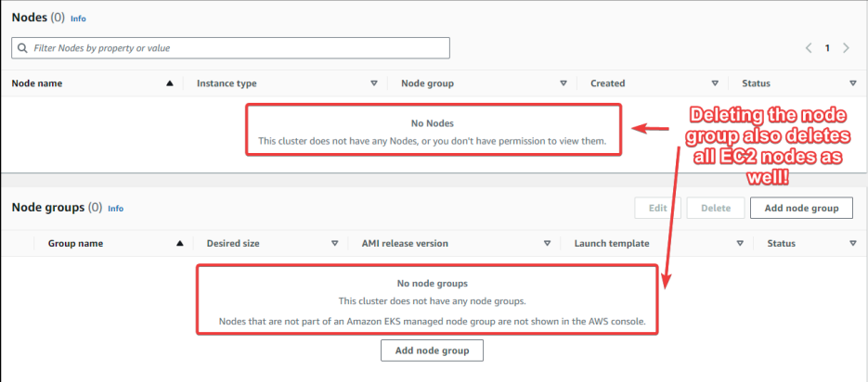This screenshot has width=868, height=382.
Task: Sort nodes table by Status arrow
Action: (852, 83)
